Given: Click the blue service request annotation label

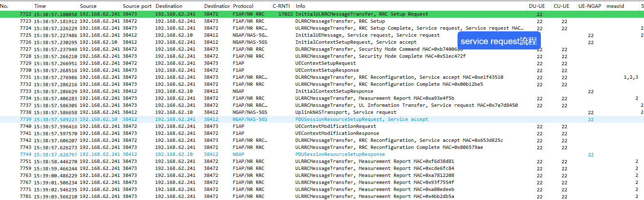Looking at the screenshot, I should tap(498, 41).
